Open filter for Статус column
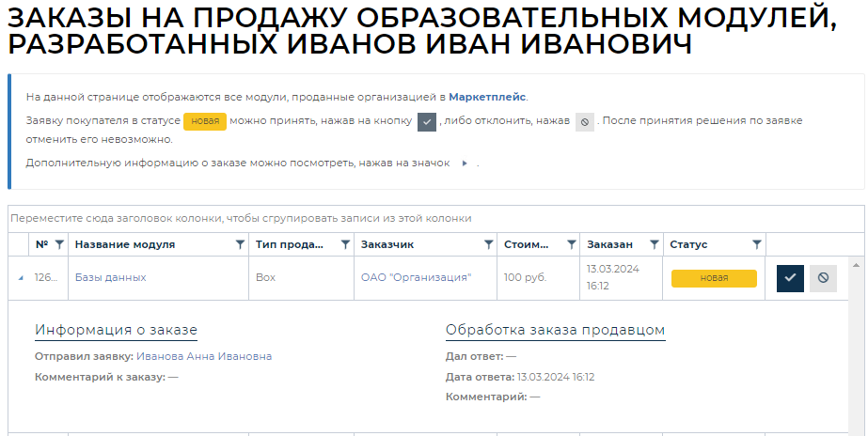The image size is (868, 436). pos(757,244)
